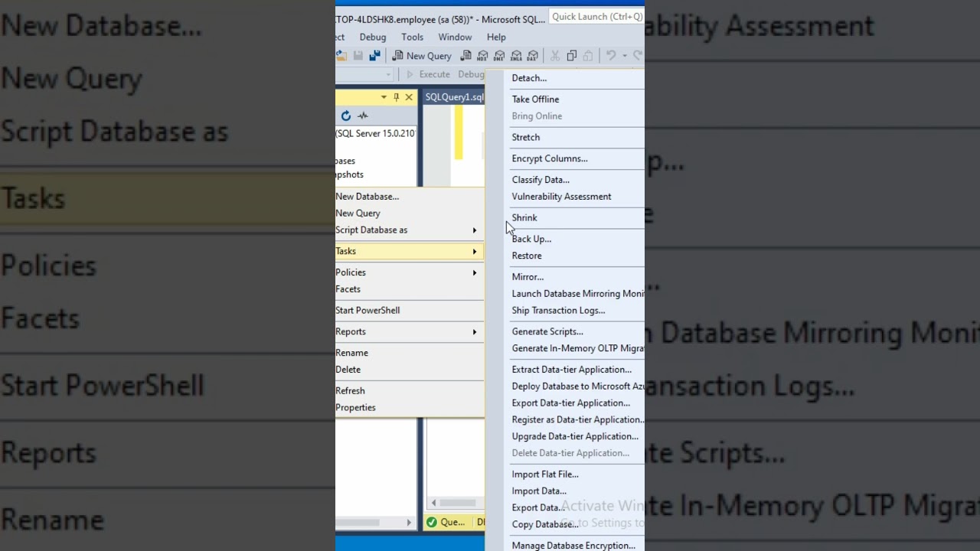Select the SQL Server 15.0 server node
The height and width of the screenshot is (551, 980).
[375, 133]
